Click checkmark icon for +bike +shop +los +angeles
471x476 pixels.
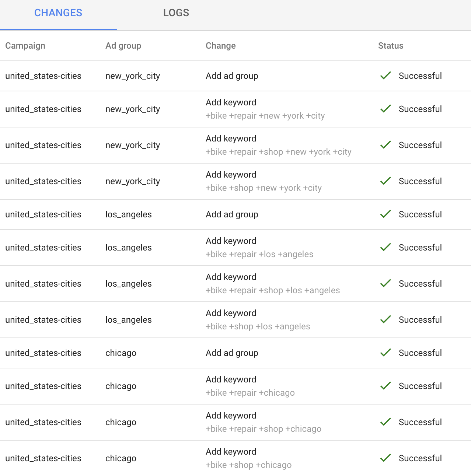point(385,320)
